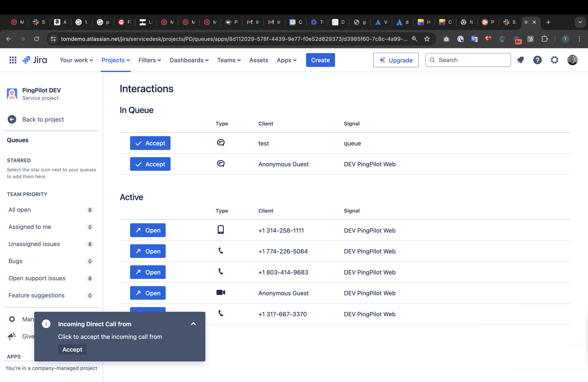Expand the Your work dropdown

76,60
